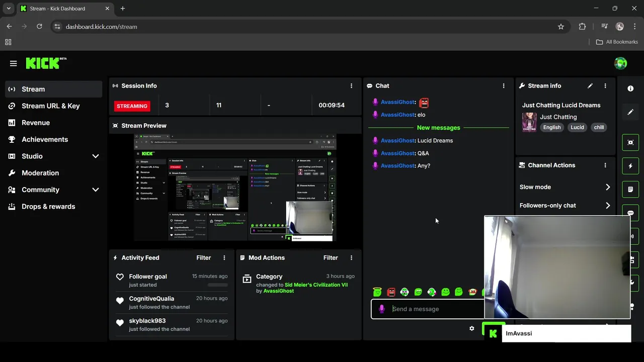Click AvassiGhost username on 'Lucid Dreams' message
This screenshot has height=362, width=644.
point(397,141)
